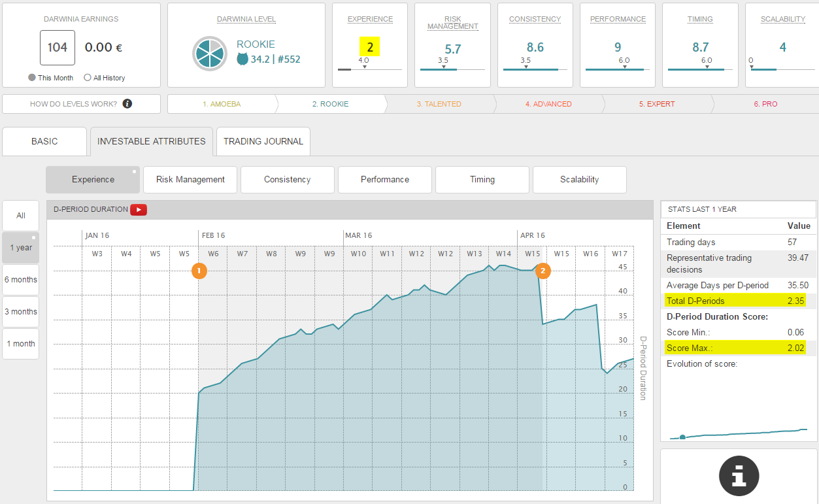Click the Experience score slider marker
The width and height of the screenshot is (819, 504).
pyautogui.click(x=364, y=67)
